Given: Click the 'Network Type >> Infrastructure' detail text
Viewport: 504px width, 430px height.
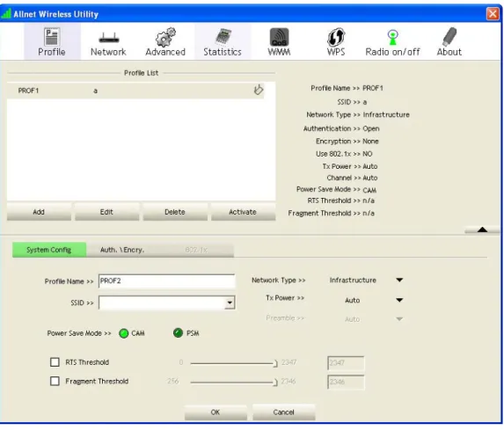Looking at the screenshot, I should [x=358, y=114].
